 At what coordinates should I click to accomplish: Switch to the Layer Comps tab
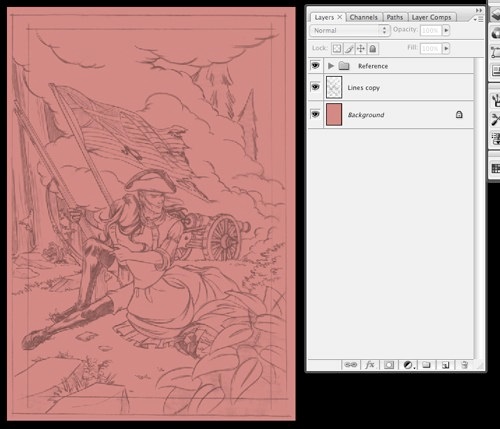tap(431, 17)
